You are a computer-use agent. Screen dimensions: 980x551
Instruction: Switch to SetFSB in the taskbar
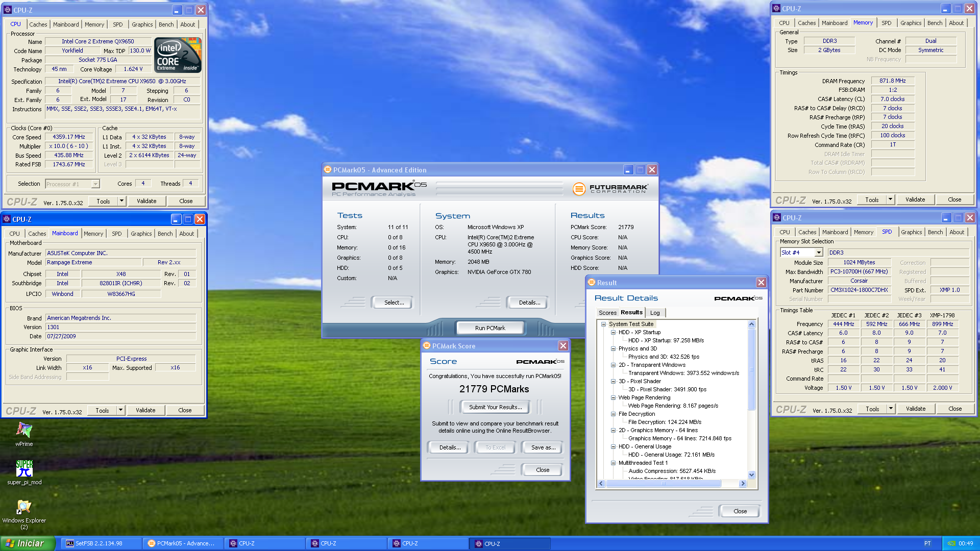[101, 543]
